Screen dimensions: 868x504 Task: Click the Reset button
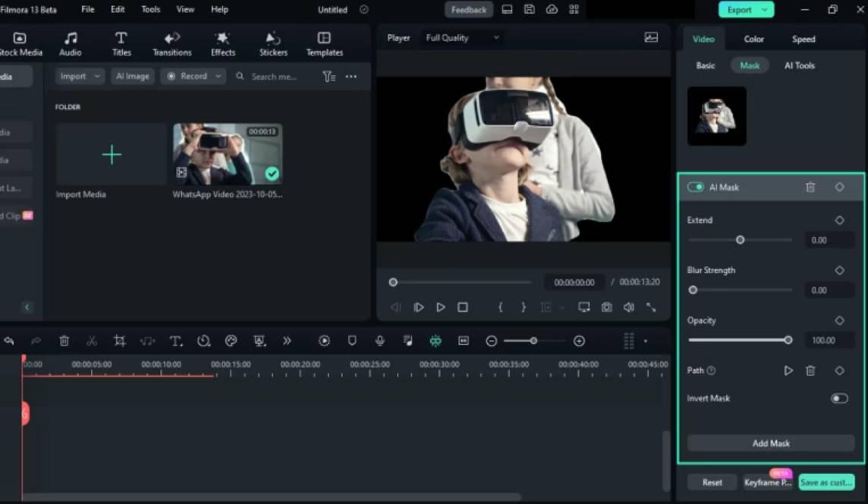coord(712,483)
